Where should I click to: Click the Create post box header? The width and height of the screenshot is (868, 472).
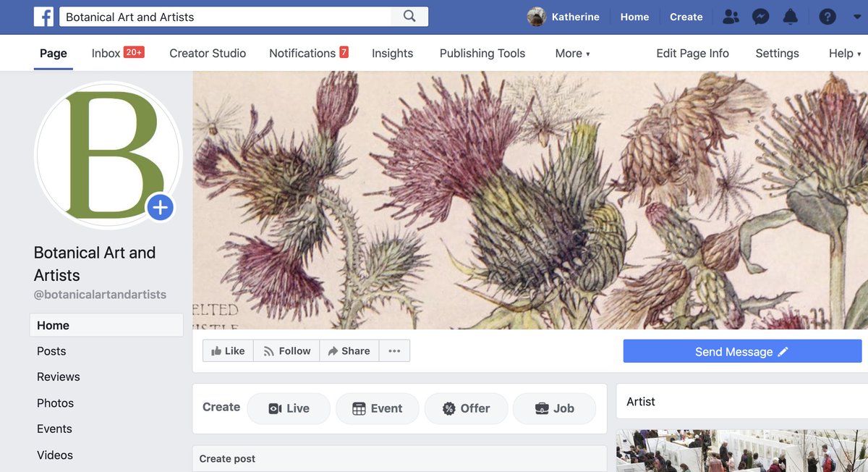tap(399, 458)
